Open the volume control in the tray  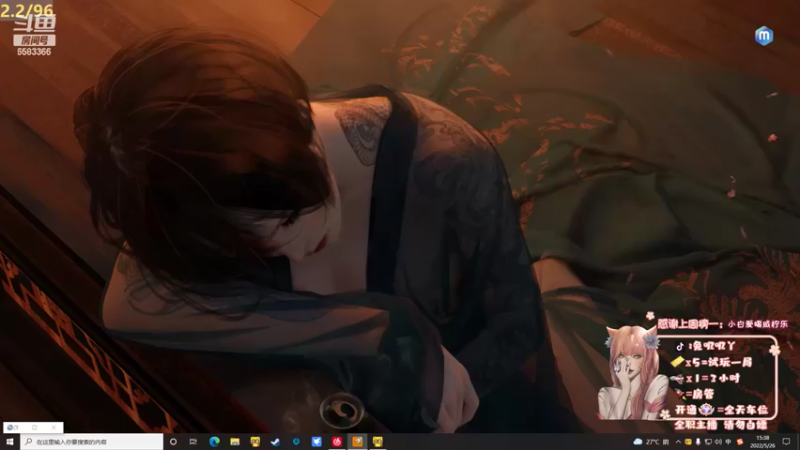coord(718,442)
